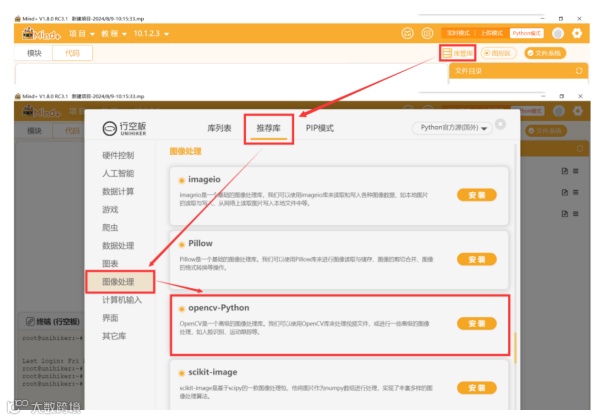This screenshot has height=420, width=607.
Task: Expand the 10.1.2.3 device dropdown in the top window
Action: 151,34
